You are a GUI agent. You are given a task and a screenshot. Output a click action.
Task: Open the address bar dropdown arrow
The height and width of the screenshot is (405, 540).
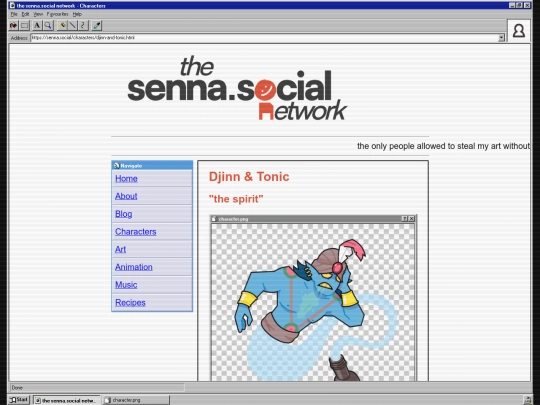[501, 38]
